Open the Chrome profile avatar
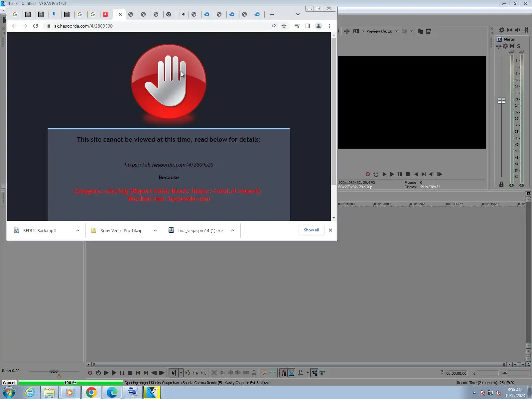This screenshot has width=532, height=399. click(319, 26)
